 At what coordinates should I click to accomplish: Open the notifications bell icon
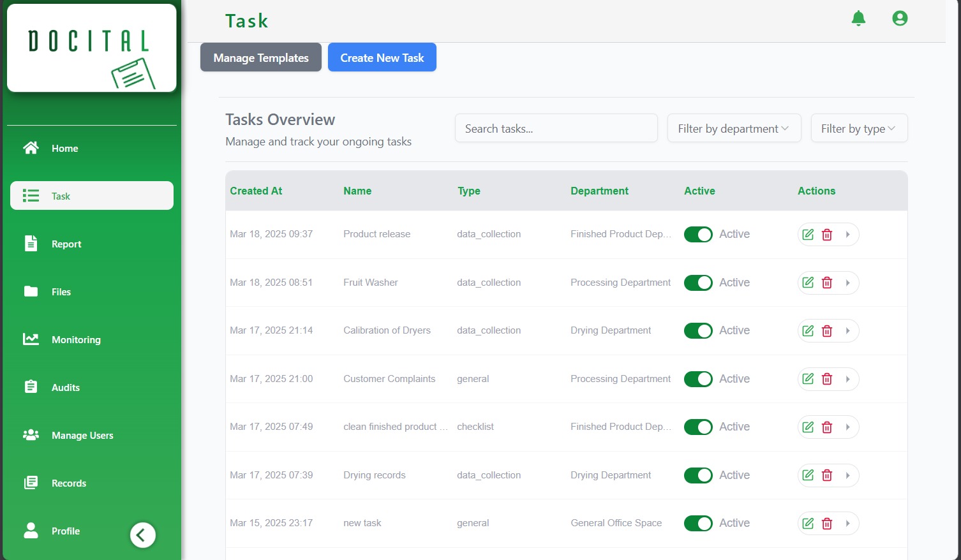click(859, 18)
